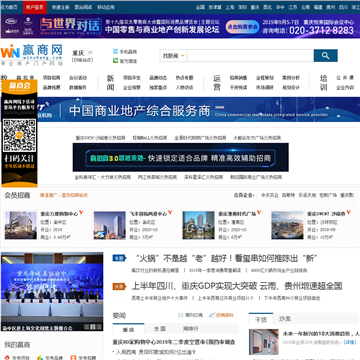Switch region to 四川 in top bar

[x=343, y=7]
